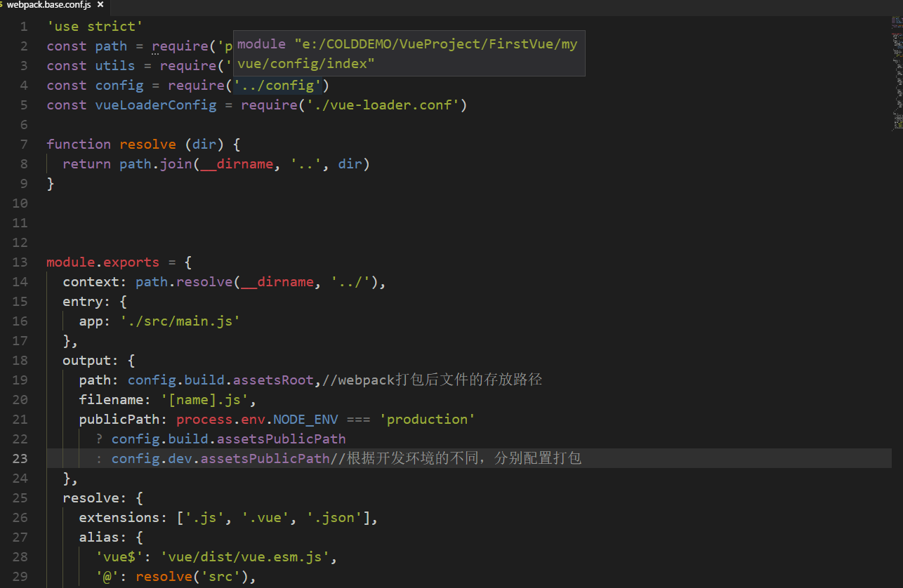Click the 'use strict' string on line 1

coord(95,26)
